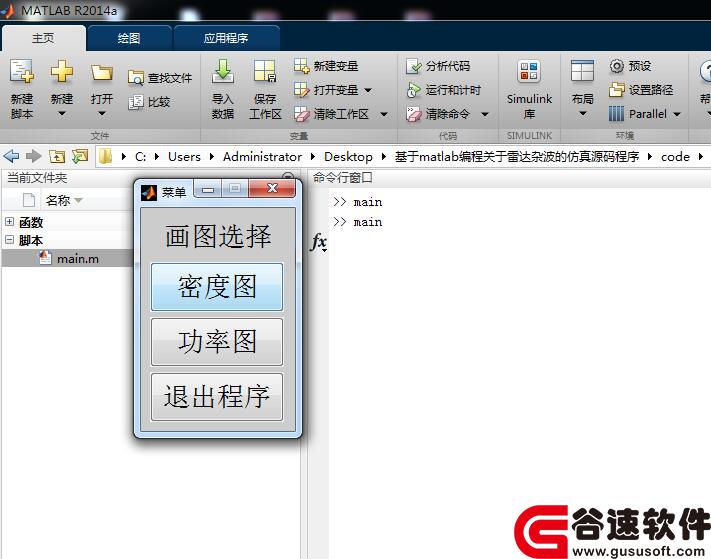Click the Open (打开) folder icon
Screen dimensions: 711x559
(x=102, y=73)
